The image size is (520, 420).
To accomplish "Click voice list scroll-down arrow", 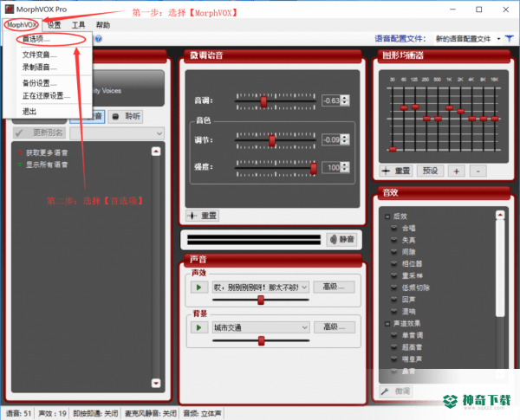I will (x=156, y=383).
